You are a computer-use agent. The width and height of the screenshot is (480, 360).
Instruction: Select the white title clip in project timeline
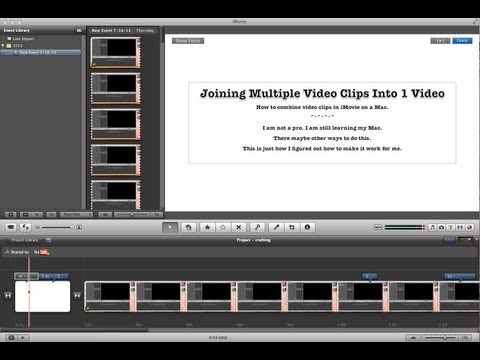click(x=43, y=297)
